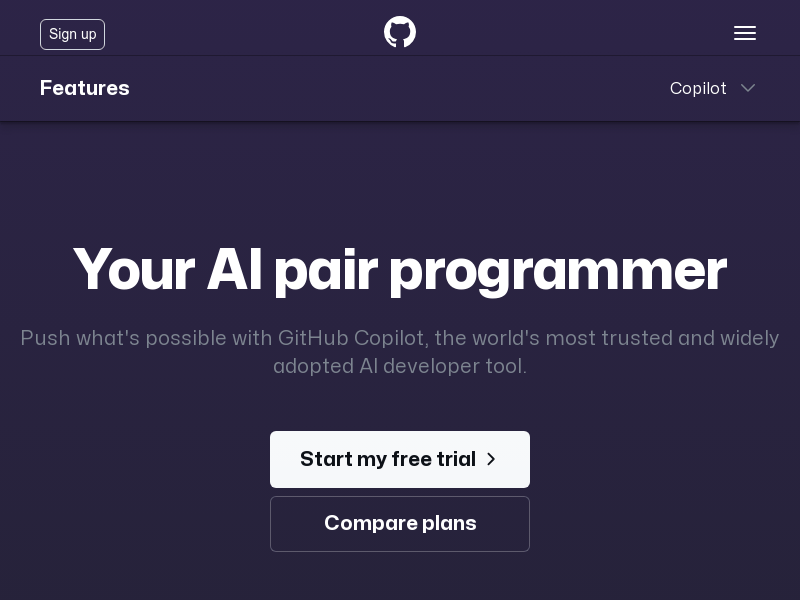Screen dimensions: 800x600
Task: Click the Compare plans button
Action: point(399,523)
